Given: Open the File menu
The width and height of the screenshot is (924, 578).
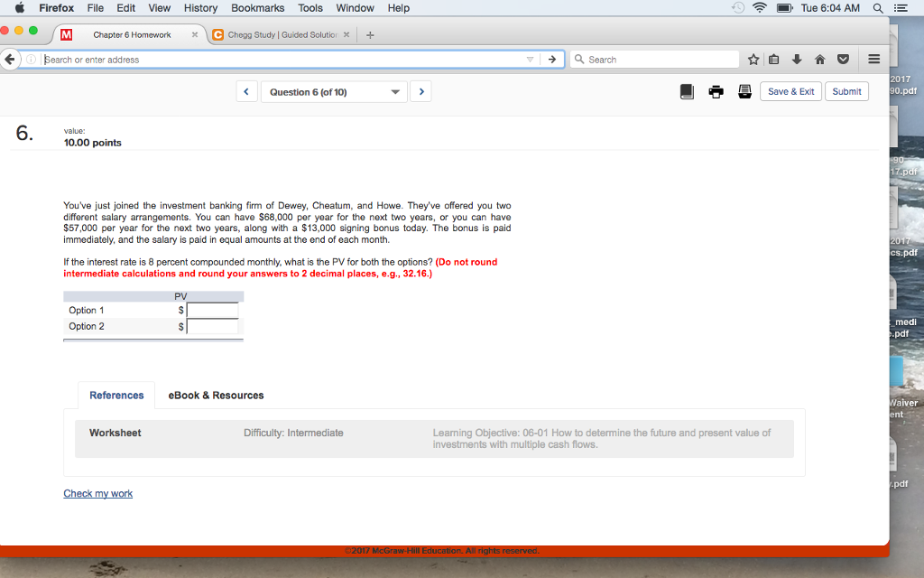Looking at the screenshot, I should click(95, 7).
